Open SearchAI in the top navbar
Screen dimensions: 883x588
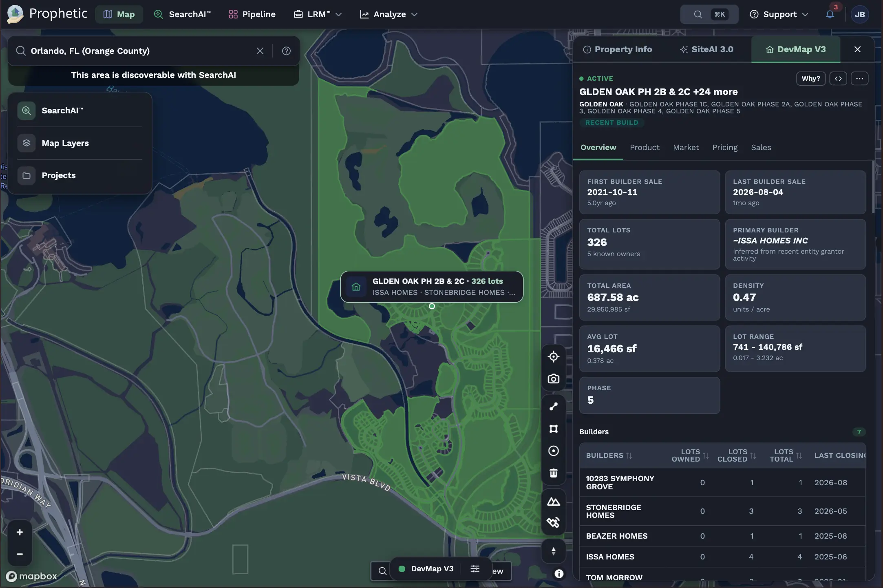[x=182, y=14]
